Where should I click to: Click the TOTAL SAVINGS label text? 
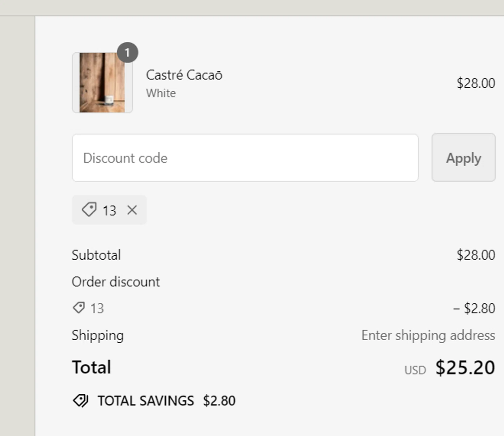145,401
